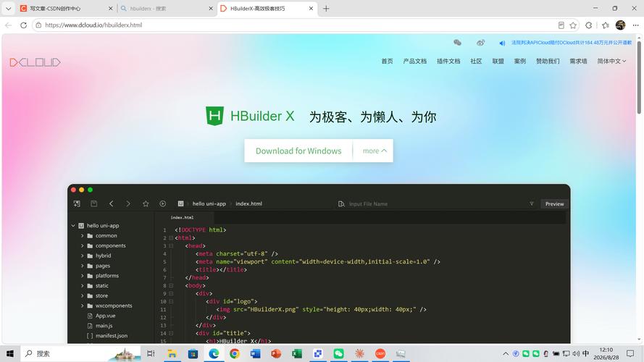Select manifest.json in the file tree
This screenshot has width=644, height=362.
[x=112, y=335]
